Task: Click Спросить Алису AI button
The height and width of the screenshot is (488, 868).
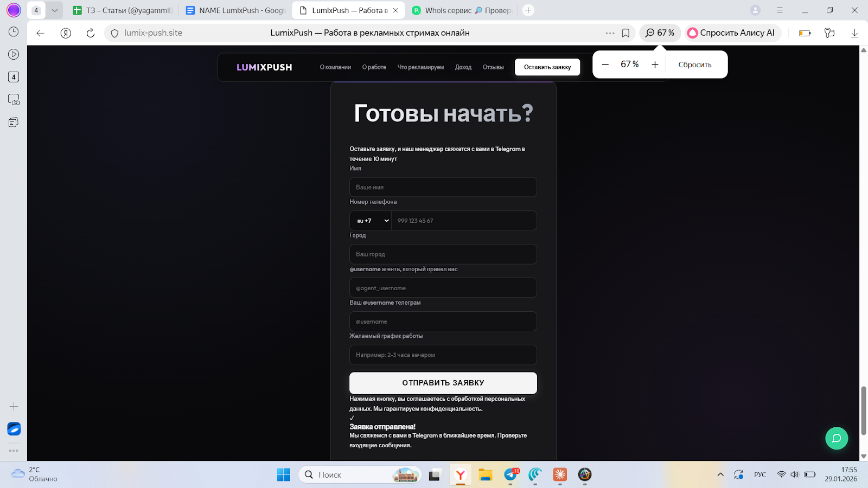Action: click(x=732, y=33)
